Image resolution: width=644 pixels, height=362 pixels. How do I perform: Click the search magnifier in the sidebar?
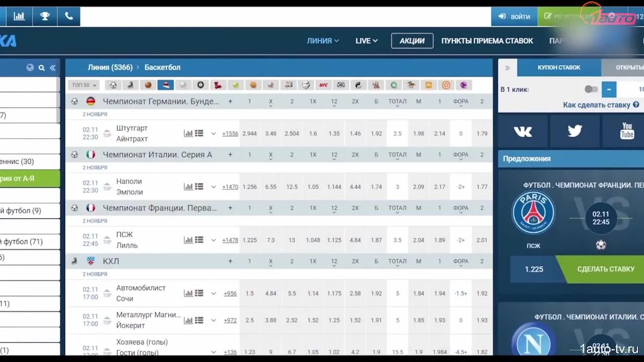point(42,68)
